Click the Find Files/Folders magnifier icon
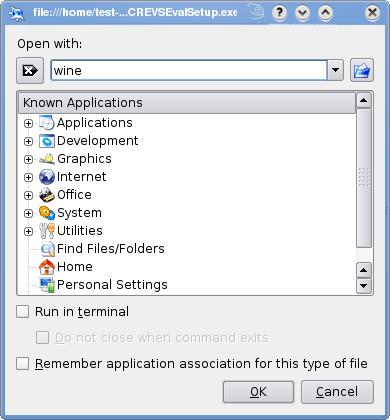The width and height of the screenshot is (390, 420). [x=47, y=249]
